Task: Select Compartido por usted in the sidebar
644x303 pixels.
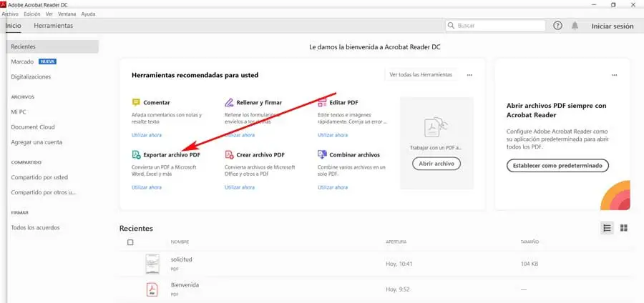Action: (x=39, y=177)
